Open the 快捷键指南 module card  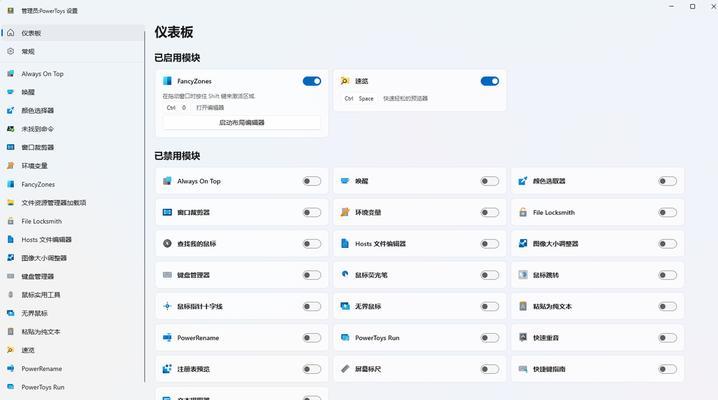[x=598, y=369]
